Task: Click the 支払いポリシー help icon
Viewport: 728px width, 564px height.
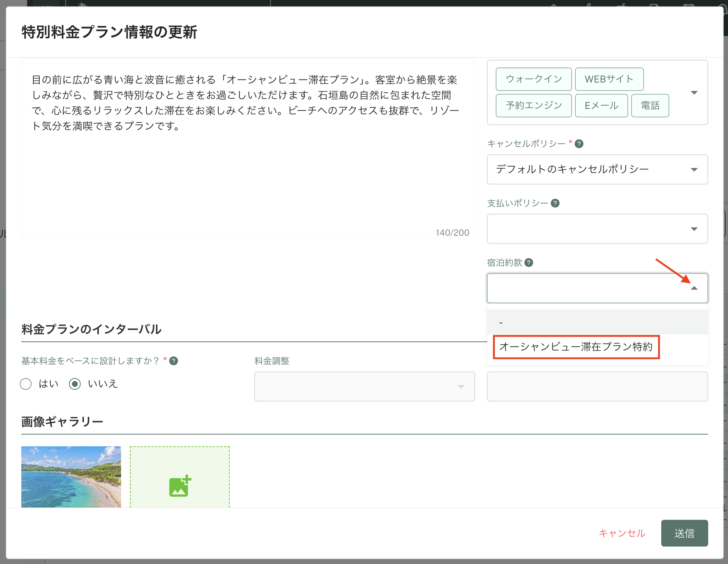Action: pos(555,203)
